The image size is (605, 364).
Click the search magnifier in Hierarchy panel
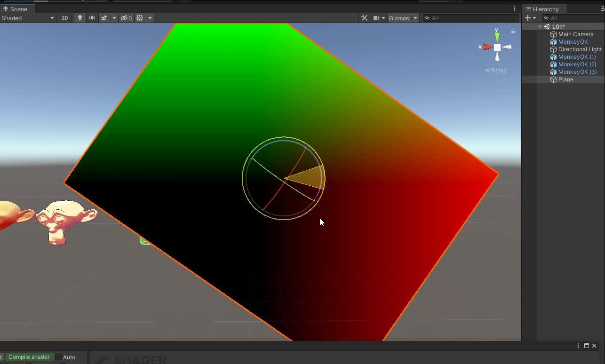(547, 18)
